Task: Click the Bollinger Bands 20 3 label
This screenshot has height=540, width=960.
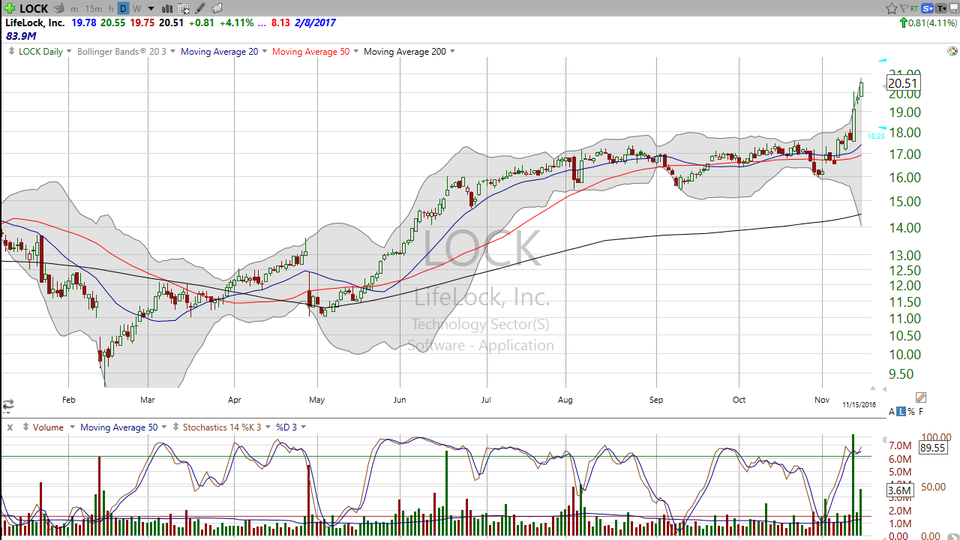Action: tap(121, 51)
